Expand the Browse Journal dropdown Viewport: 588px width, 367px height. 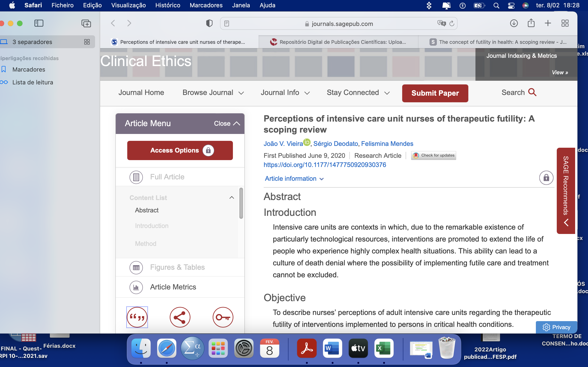pos(213,92)
